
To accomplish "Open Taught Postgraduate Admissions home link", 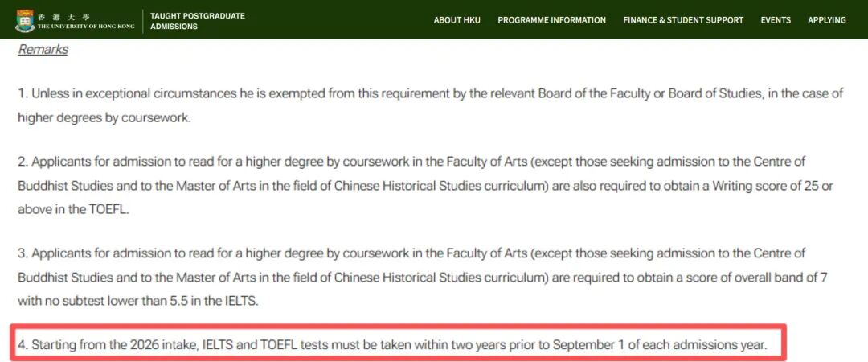I will (197, 21).
